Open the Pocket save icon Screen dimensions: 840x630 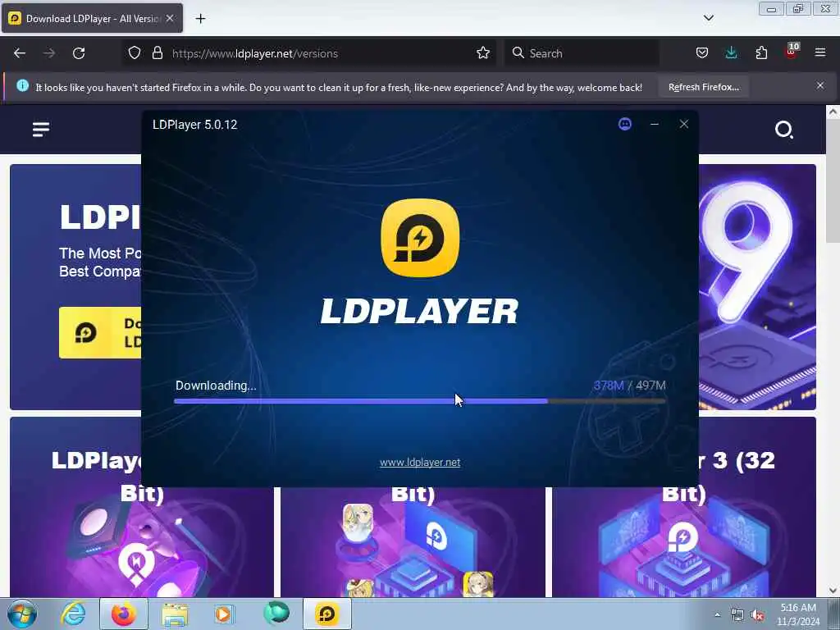tap(702, 53)
